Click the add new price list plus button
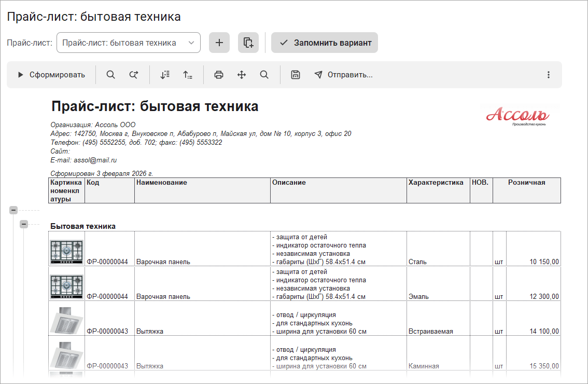The image size is (588, 384). coord(219,43)
